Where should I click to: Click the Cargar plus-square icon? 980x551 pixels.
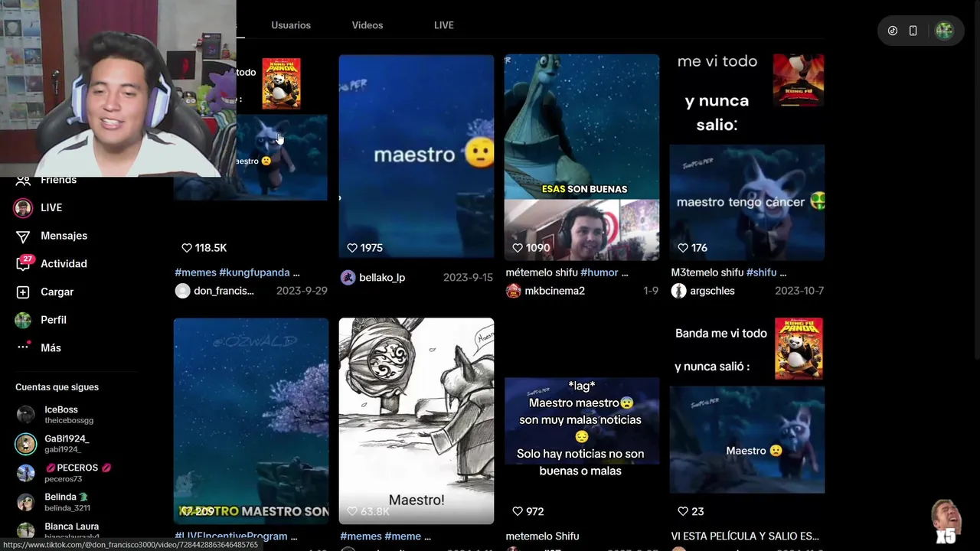click(x=23, y=292)
